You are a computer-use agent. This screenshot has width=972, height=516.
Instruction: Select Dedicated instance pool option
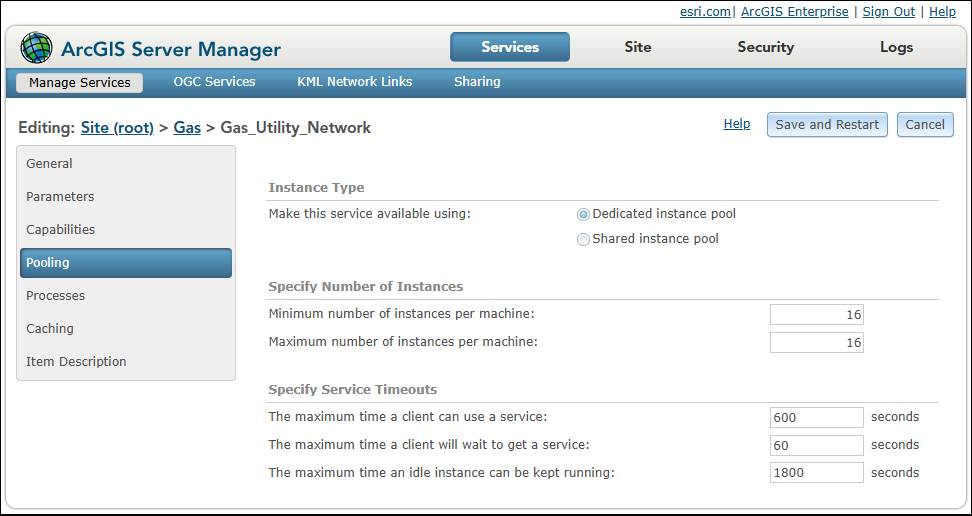(x=584, y=214)
